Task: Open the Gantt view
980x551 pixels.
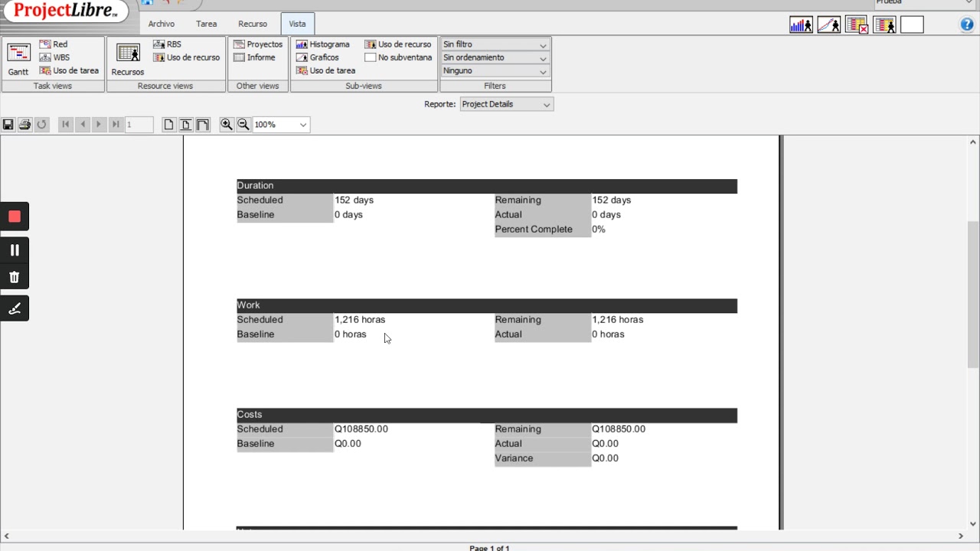Action: [18, 59]
